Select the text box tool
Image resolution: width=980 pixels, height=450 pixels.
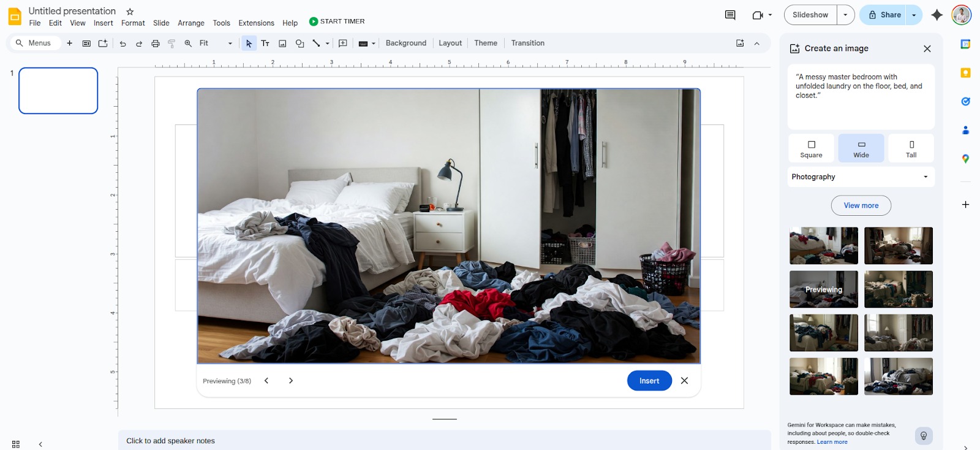(x=265, y=44)
